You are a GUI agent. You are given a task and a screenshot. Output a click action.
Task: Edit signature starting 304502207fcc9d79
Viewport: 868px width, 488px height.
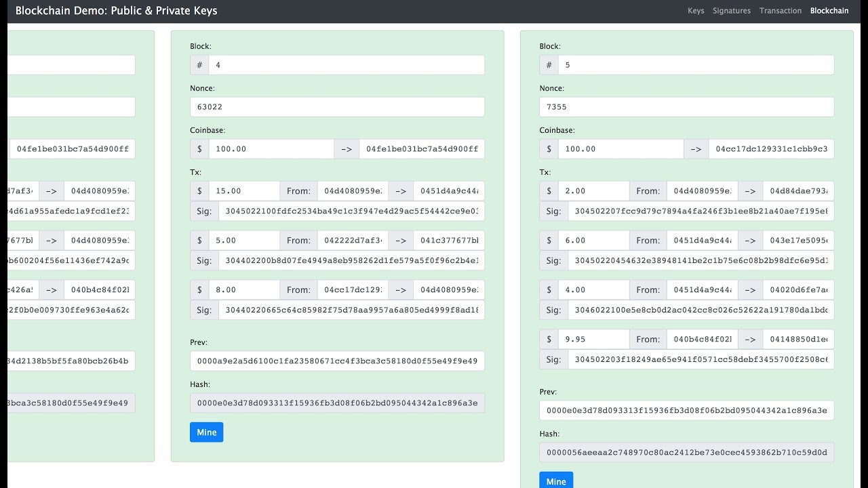click(x=701, y=211)
